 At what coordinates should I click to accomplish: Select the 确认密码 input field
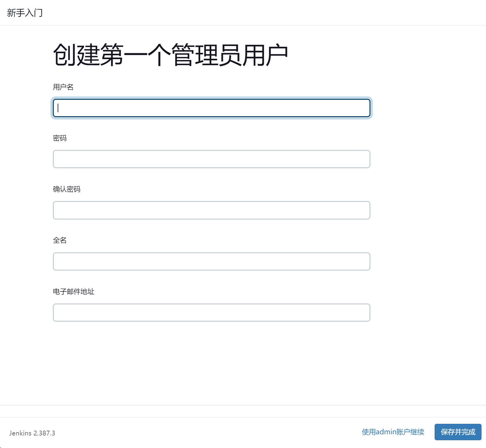pos(211,210)
